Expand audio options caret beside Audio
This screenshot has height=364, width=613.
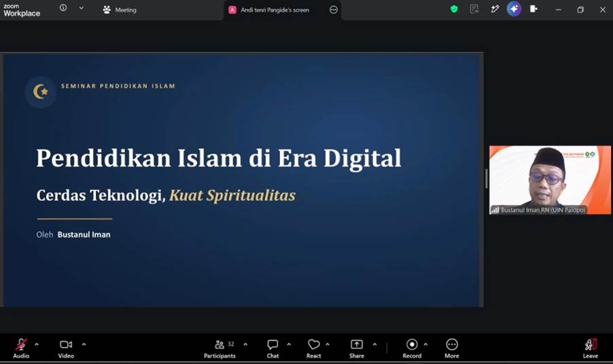pyautogui.click(x=37, y=344)
